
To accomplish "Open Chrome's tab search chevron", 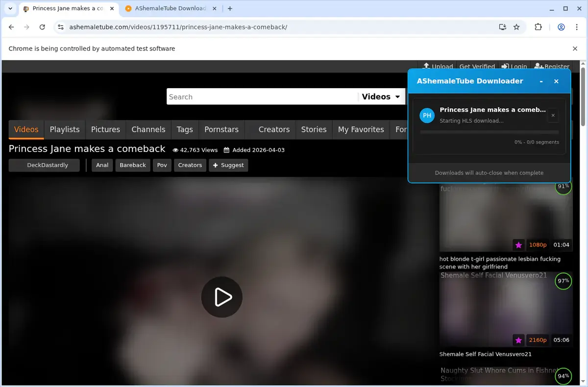I will (x=10, y=8).
